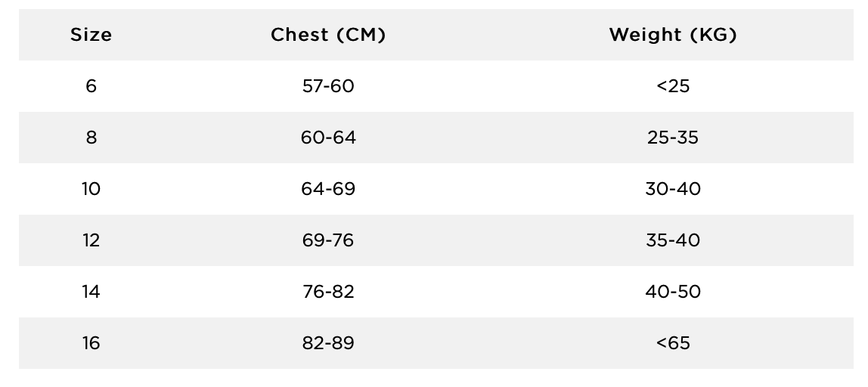The image size is (868, 387).
Task: Select size 16 row label
Action: tap(91, 343)
